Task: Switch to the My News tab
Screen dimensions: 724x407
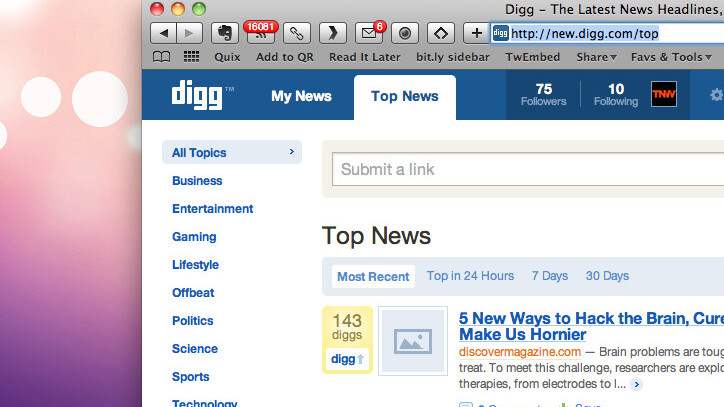Action: [301, 96]
